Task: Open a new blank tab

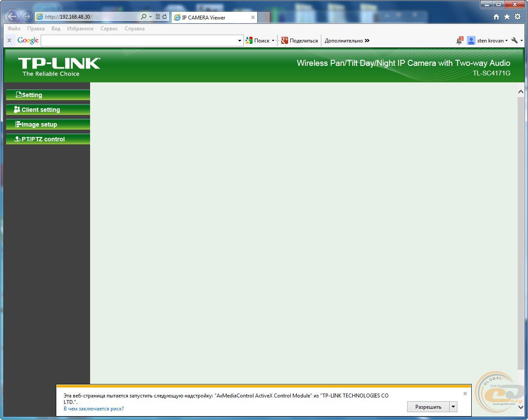Action: pos(264,18)
